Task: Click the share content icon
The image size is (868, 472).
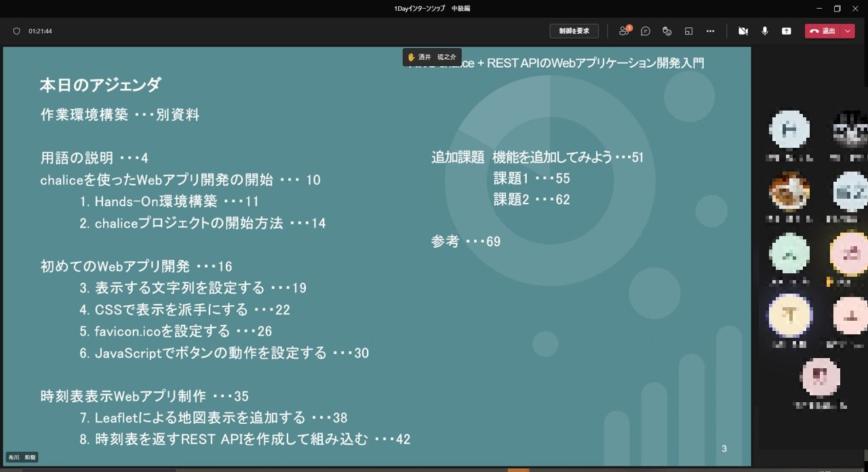Action: click(787, 31)
